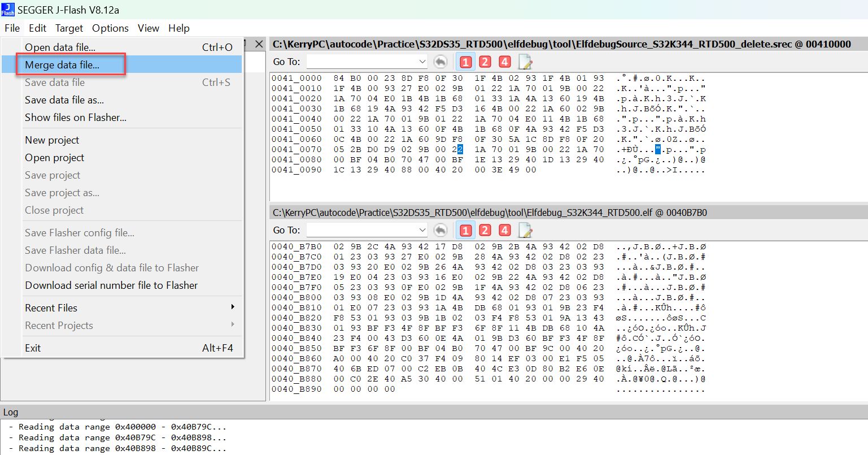
Task: Open the Target menu
Action: (x=69, y=28)
